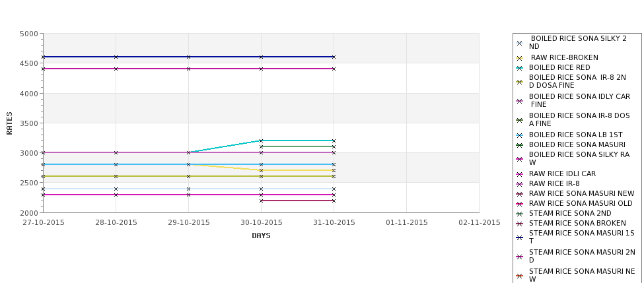The image size is (644, 283).
Task: Select the RAW RICE IDLI CAR legend marker
Action: (520, 174)
